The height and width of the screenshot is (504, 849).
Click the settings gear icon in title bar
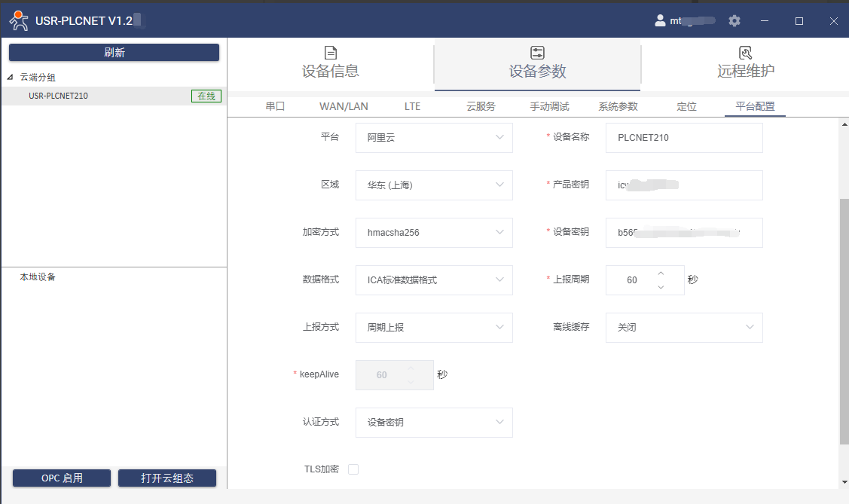(x=734, y=21)
